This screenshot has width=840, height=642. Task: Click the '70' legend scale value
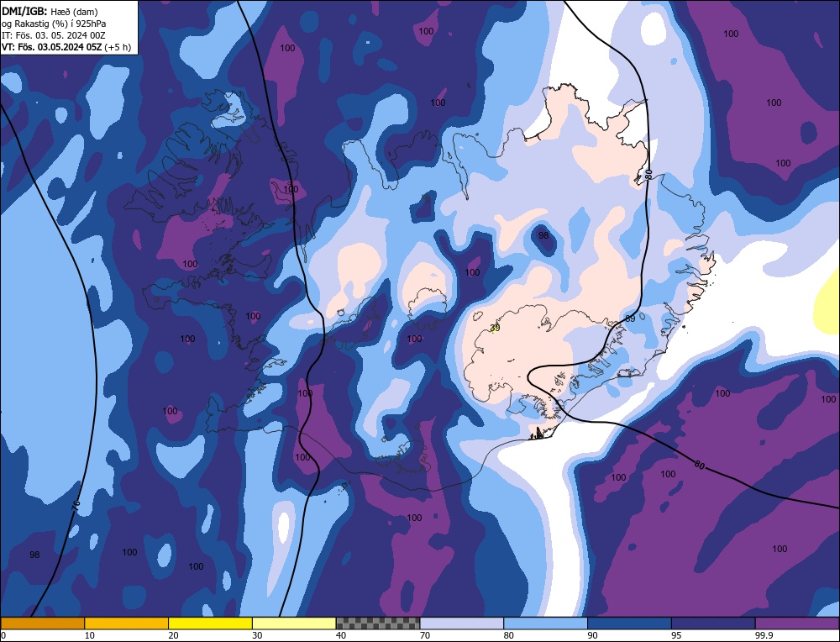point(425,635)
